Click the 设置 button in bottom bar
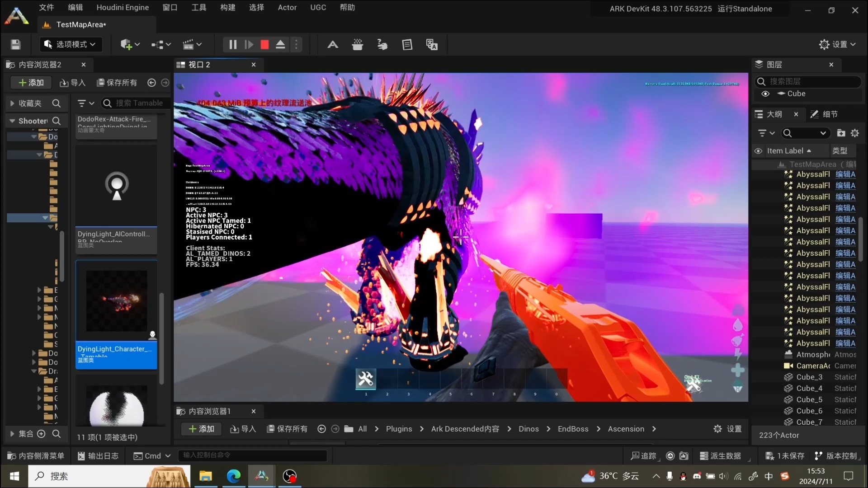868x488 pixels. [728, 428]
